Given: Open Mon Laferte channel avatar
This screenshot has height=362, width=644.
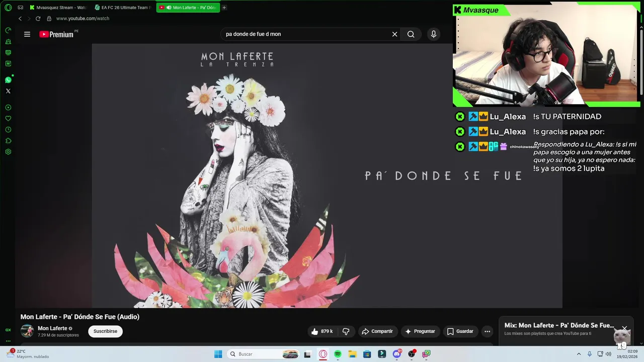Looking at the screenshot, I should point(27,331).
